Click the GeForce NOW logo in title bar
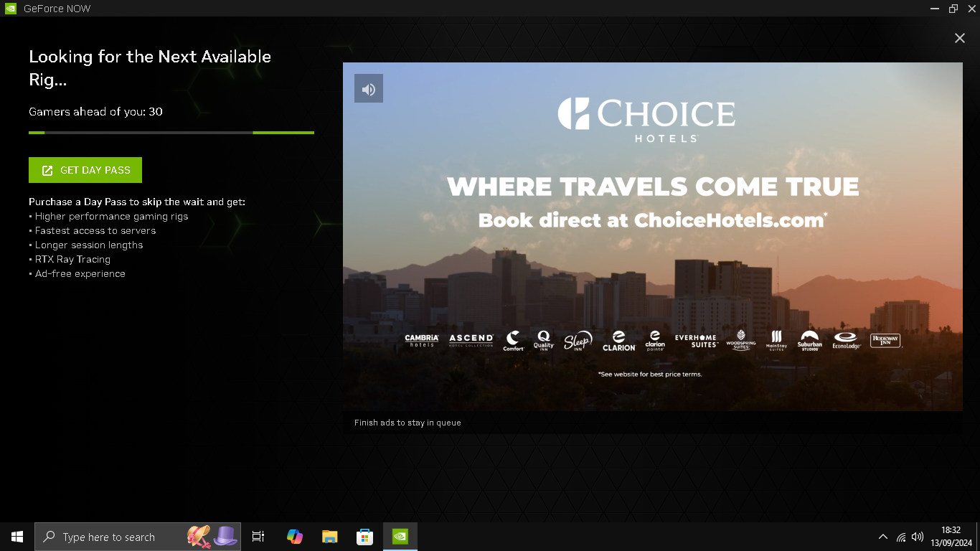The width and height of the screenshot is (980, 551). (11, 9)
